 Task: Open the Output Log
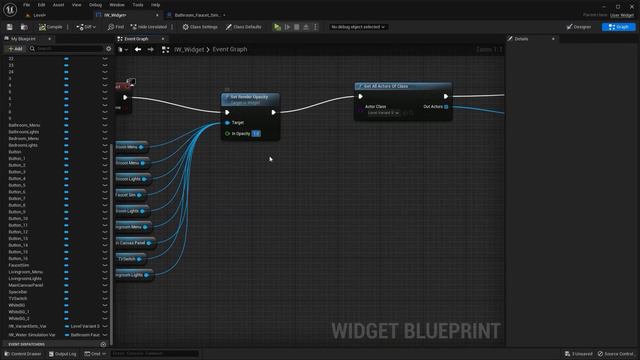coord(62,354)
